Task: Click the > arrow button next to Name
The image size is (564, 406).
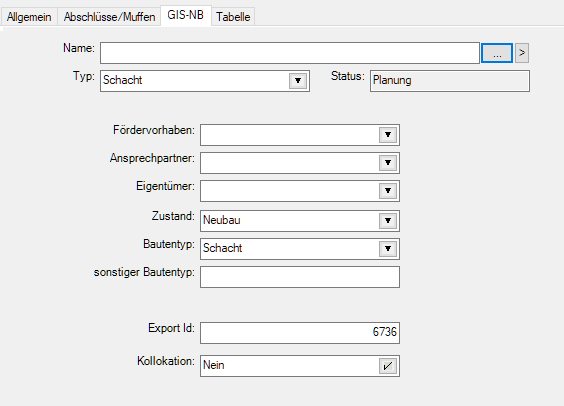Action: 522,53
